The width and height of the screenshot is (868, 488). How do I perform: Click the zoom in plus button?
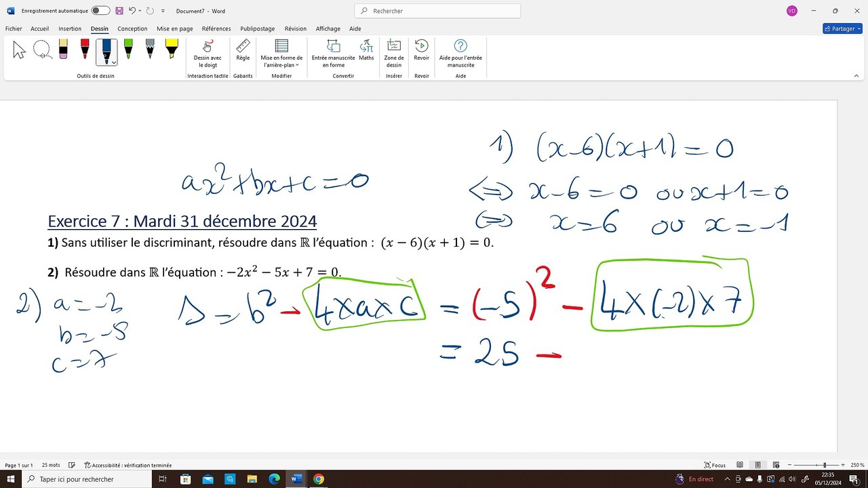843,465
